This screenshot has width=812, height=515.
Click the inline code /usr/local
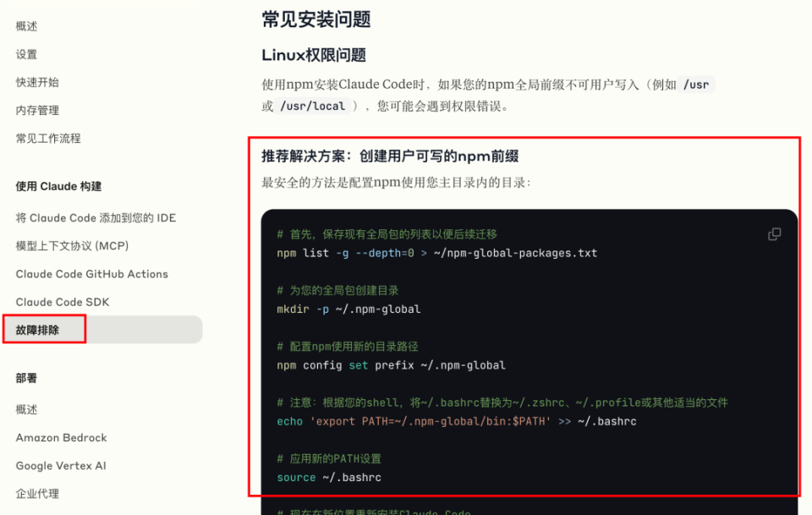click(x=312, y=106)
